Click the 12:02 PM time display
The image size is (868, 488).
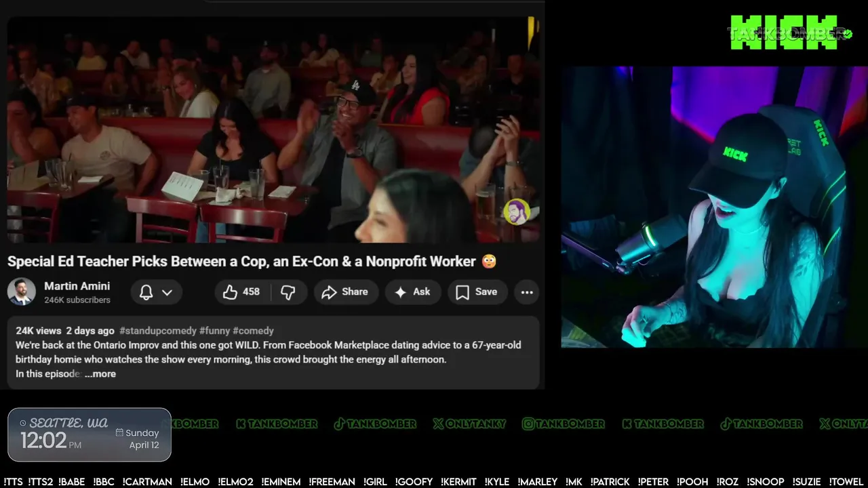click(51, 441)
